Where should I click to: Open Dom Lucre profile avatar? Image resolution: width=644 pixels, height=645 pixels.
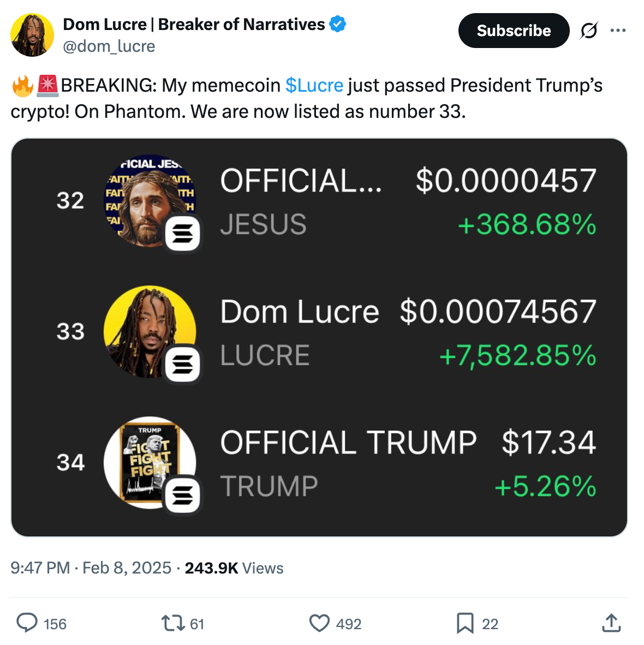(32, 35)
